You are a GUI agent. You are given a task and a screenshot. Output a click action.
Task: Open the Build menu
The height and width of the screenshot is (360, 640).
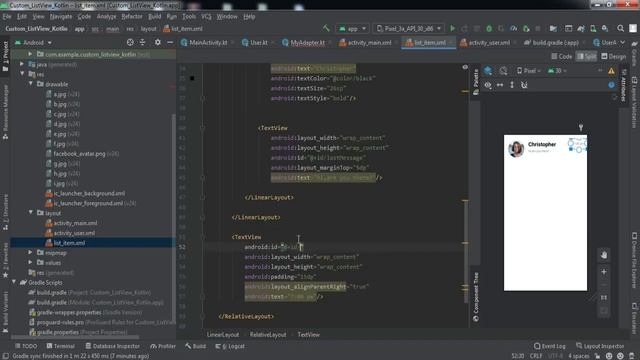(x=154, y=16)
